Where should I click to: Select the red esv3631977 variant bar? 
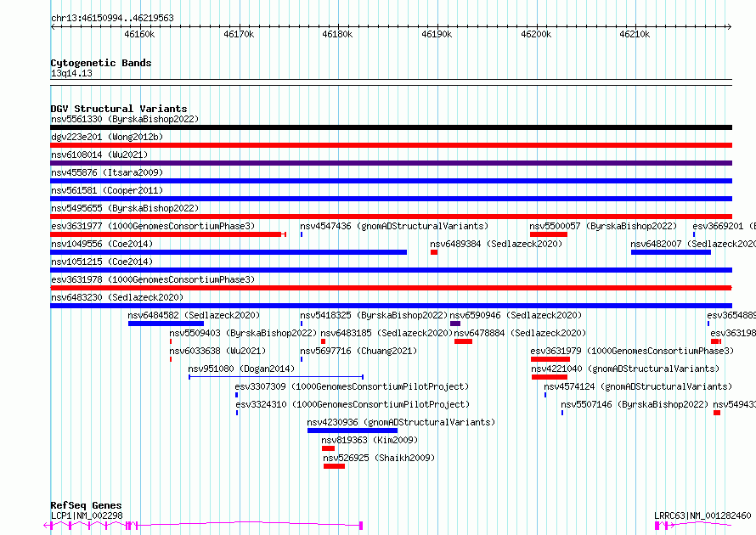(168, 234)
